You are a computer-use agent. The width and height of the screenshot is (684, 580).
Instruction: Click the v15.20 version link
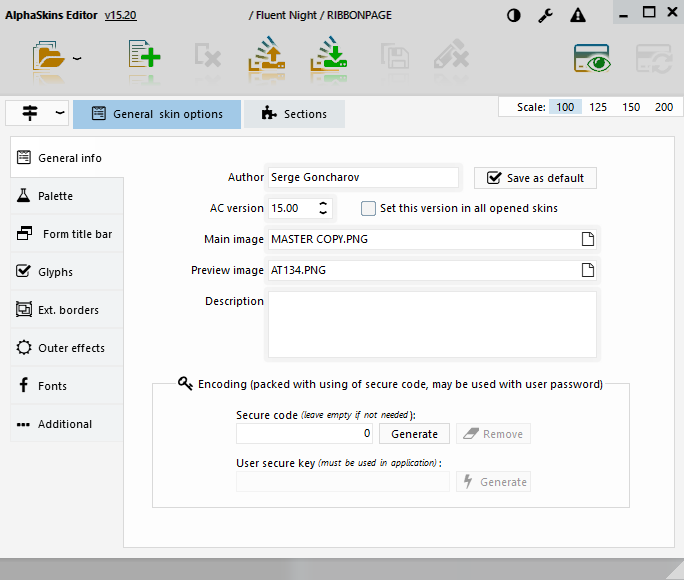(x=120, y=15)
